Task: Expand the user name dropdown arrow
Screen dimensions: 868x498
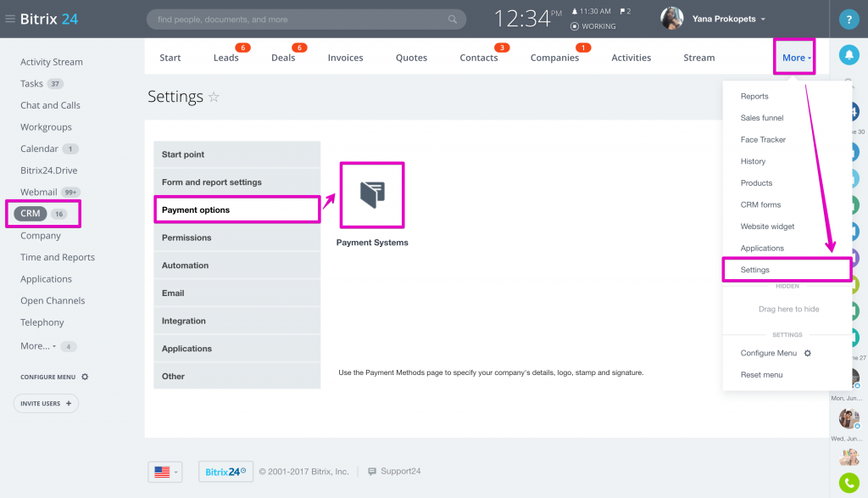Action: coord(763,19)
